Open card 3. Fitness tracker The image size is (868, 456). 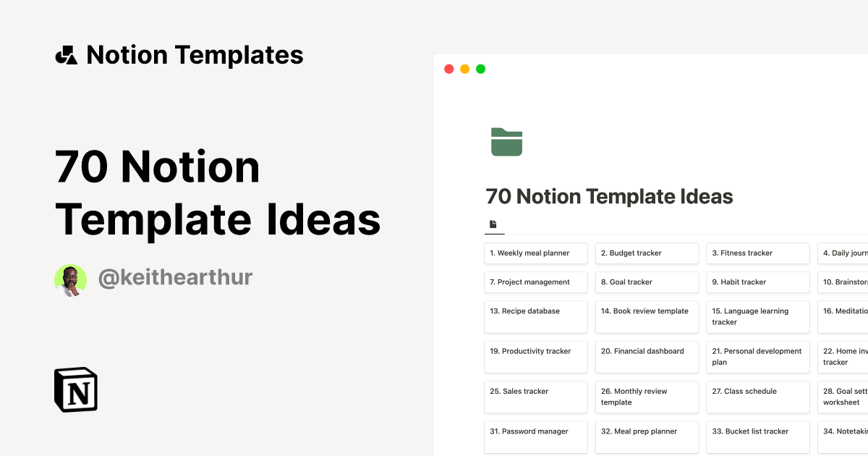(x=758, y=253)
